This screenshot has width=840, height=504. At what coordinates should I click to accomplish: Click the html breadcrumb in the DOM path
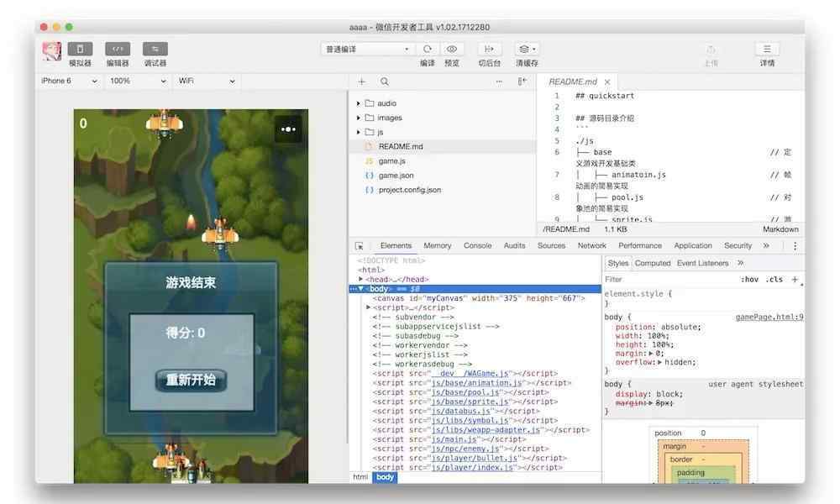pyautogui.click(x=360, y=477)
